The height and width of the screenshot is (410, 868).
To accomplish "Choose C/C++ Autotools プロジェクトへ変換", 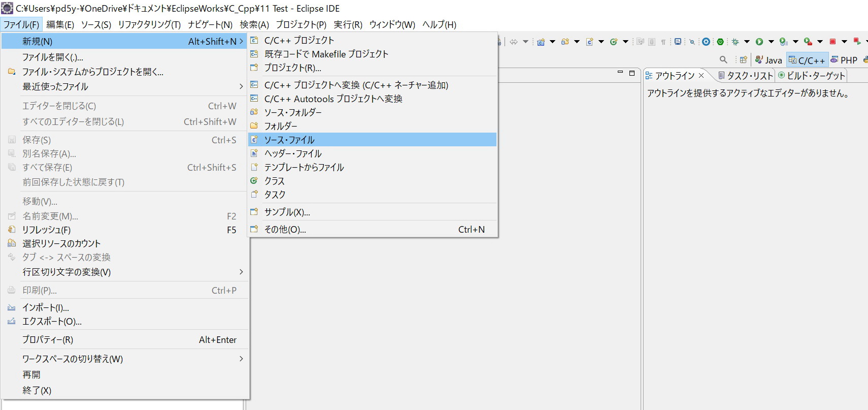I will point(372,99).
